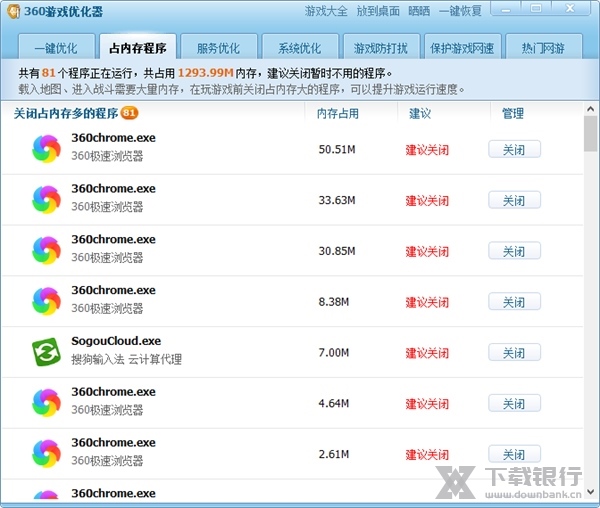Image resolution: width=600 pixels, height=508 pixels.
Task: Click the icon of the 33.63M 360chrome.exe
Action: (x=46, y=200)
